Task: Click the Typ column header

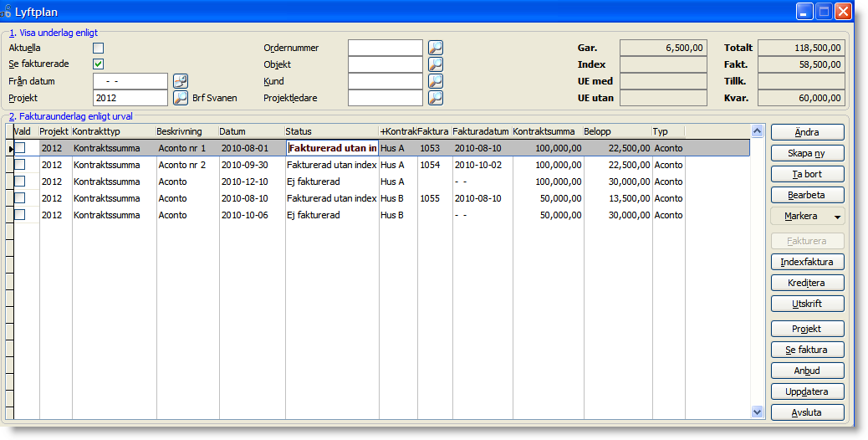Action: tap(668, 131)
